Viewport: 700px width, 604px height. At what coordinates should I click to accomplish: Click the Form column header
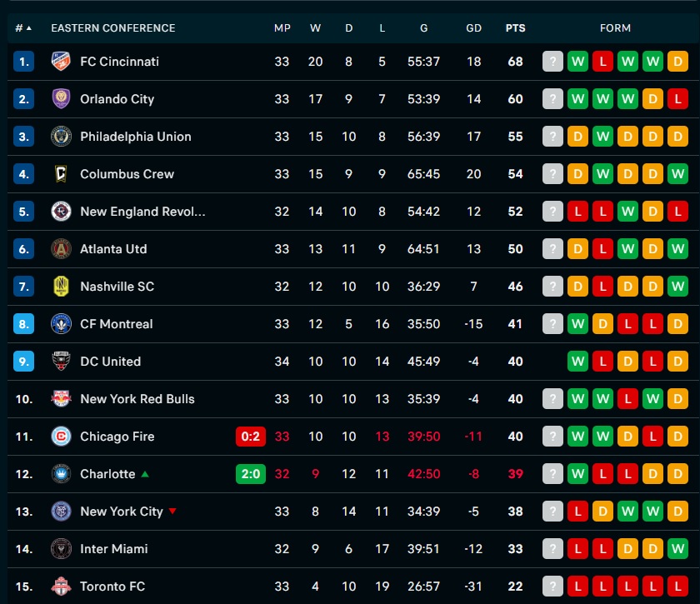(615, 28)
